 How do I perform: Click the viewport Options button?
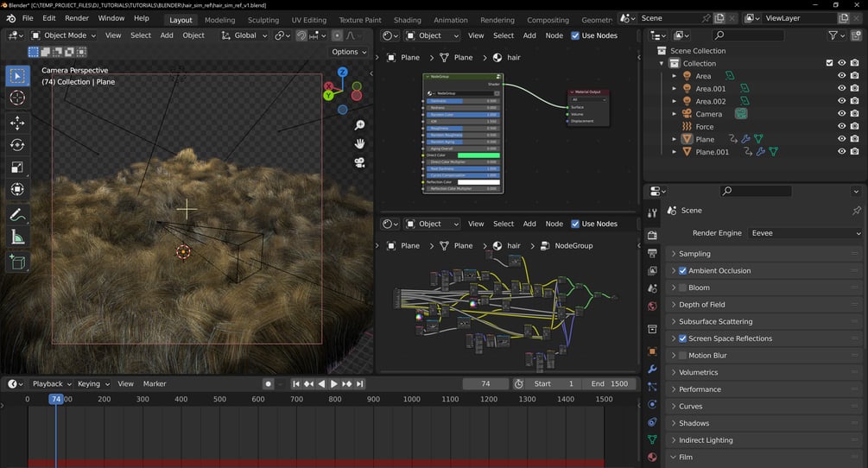click(x=349, y=52)
